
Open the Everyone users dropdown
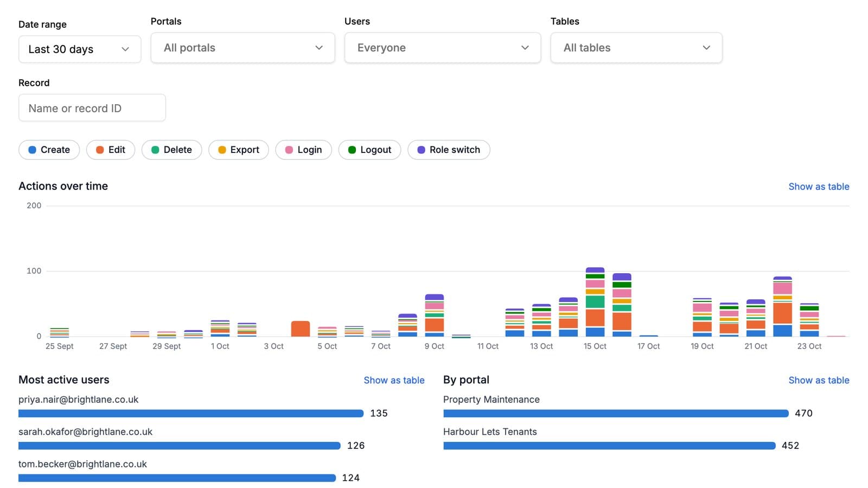[443, 48]
